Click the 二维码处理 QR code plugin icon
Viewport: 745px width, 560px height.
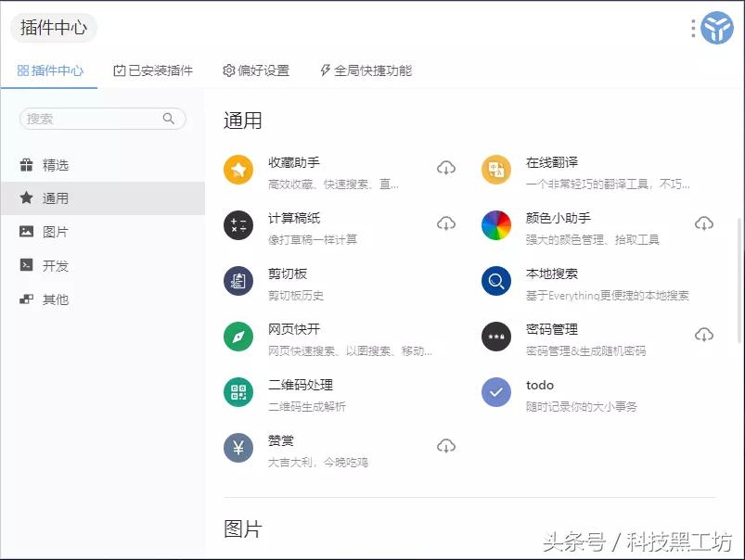point(238,393)
